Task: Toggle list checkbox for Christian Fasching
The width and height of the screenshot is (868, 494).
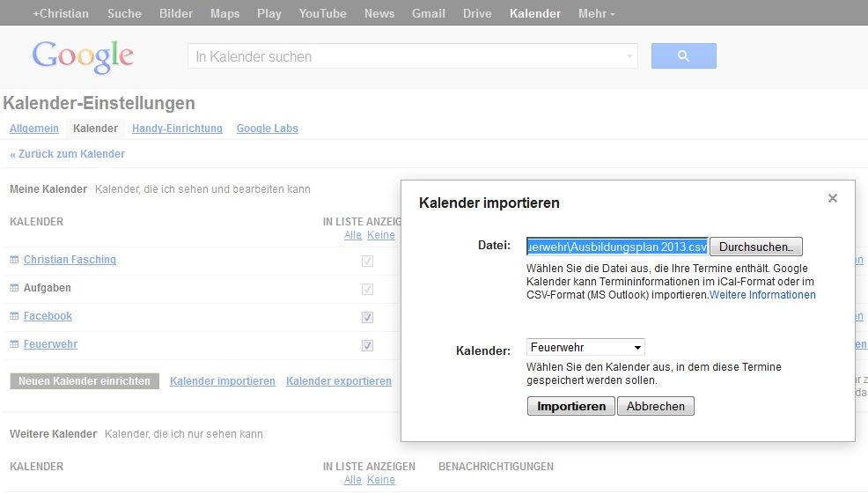Action: tap(367, 261)
